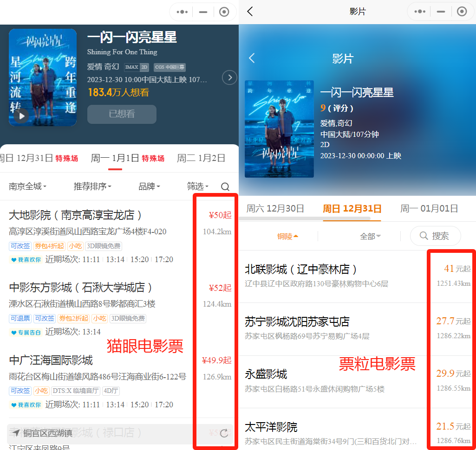
Task: Open 永盛影城 cinema entry
Action: click(266, 374)
